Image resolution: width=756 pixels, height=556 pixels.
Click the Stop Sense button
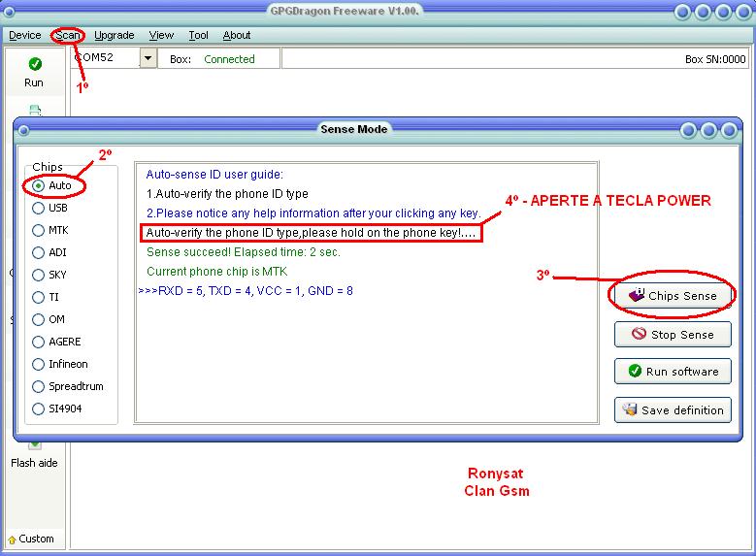coord(673,334)
